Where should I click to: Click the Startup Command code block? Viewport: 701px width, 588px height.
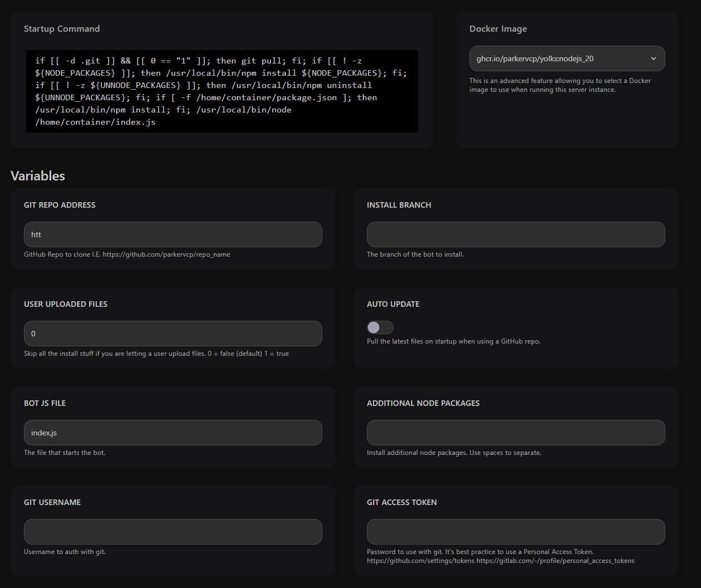click(222, 91)
